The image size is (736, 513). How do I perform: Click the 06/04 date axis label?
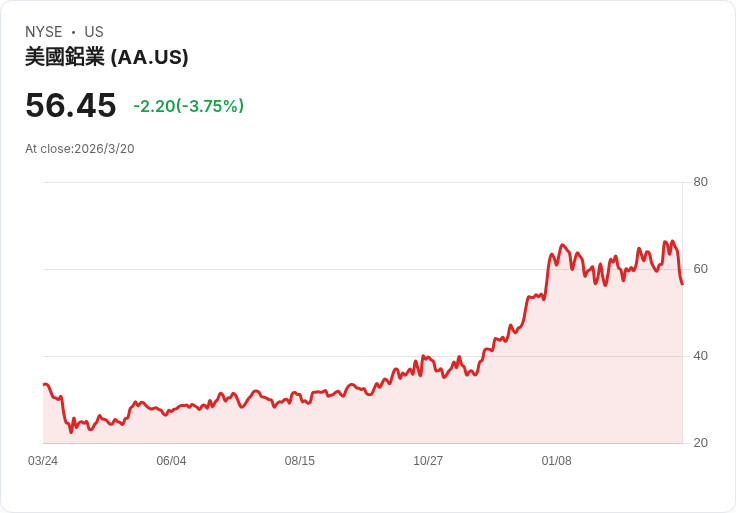171,461
